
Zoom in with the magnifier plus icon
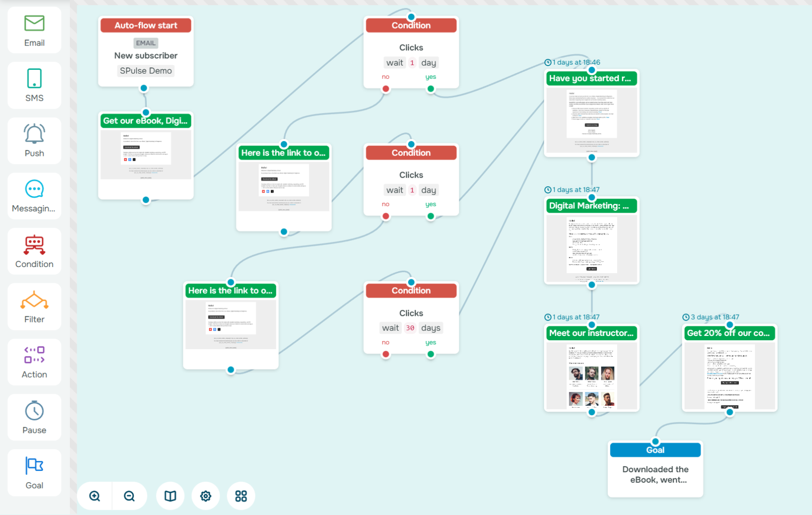point(94,496)
